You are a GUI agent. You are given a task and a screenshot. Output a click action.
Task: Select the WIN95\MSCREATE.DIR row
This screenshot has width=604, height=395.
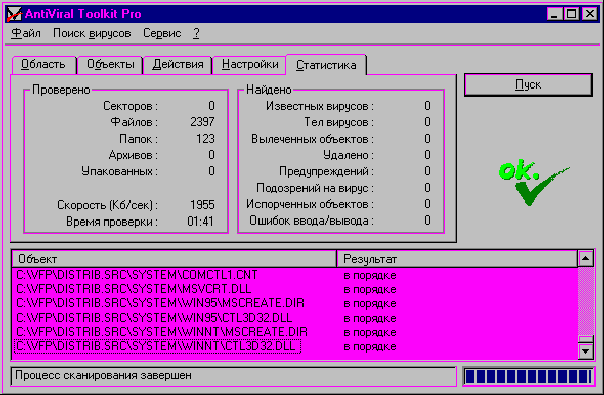point(295,303)
